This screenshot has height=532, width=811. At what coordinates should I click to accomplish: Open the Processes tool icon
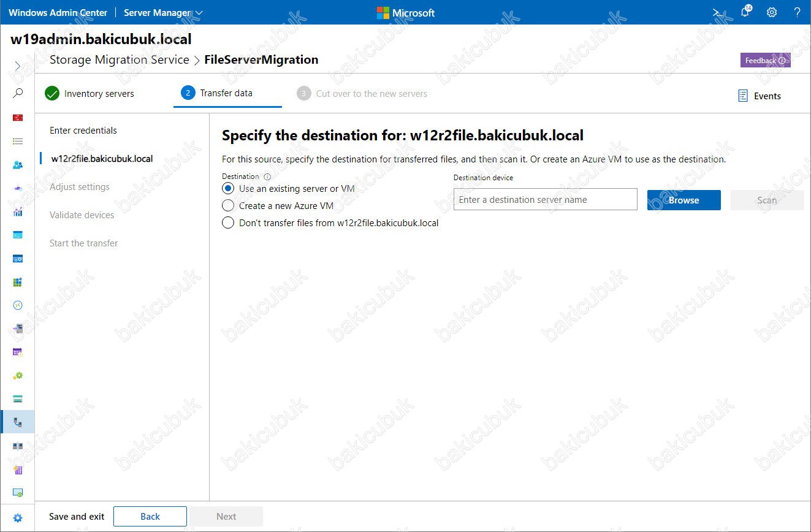point(18,259)
